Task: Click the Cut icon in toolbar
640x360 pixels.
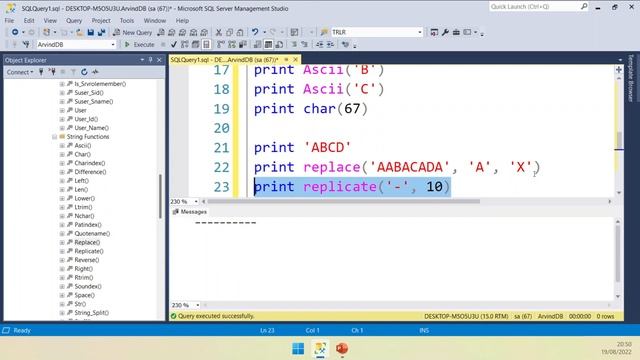Action: click(x=219, y=32)
